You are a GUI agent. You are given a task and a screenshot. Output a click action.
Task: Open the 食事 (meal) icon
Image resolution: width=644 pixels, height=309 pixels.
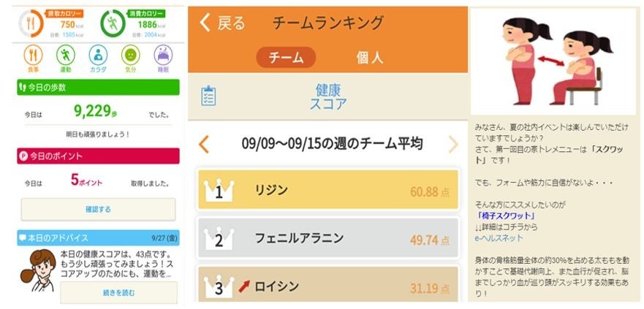point(34,56)
